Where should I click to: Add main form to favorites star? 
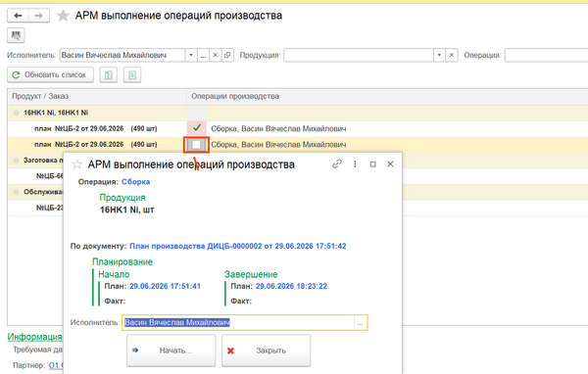coord(63,16)
